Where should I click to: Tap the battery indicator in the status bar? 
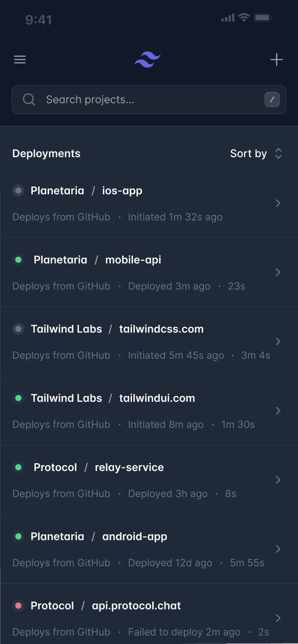click(x=262, y=18)
